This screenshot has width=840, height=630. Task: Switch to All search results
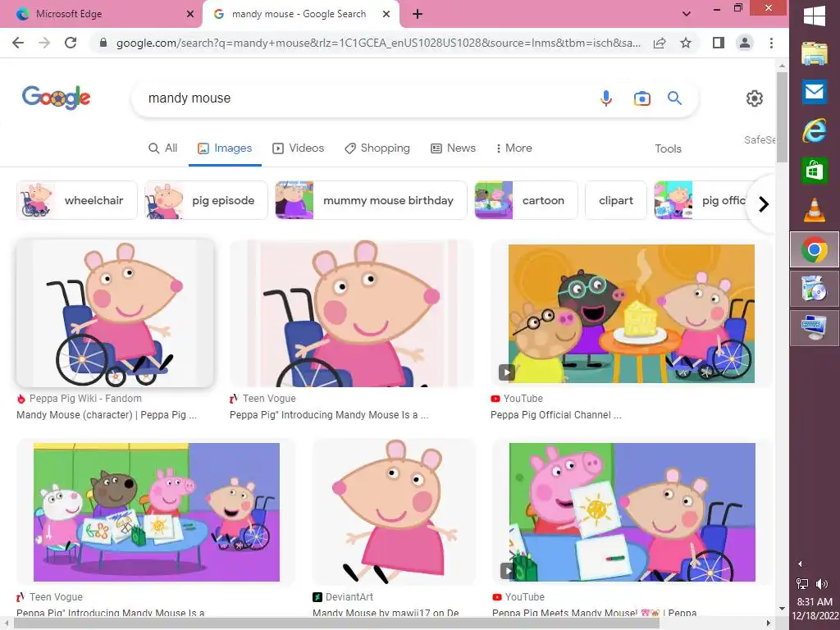[163, 148]
